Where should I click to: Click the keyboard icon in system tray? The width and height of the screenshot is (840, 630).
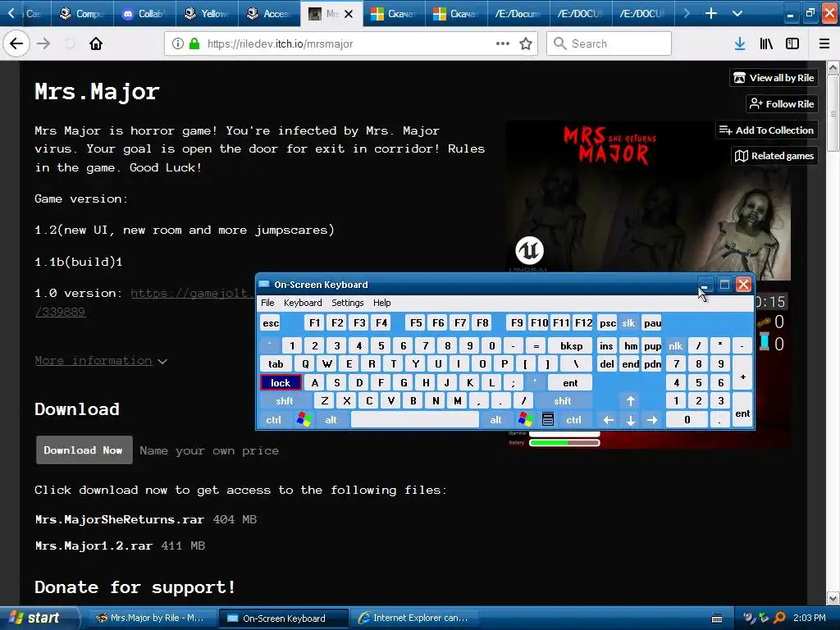pyautogui.click(x=717, y=619)
